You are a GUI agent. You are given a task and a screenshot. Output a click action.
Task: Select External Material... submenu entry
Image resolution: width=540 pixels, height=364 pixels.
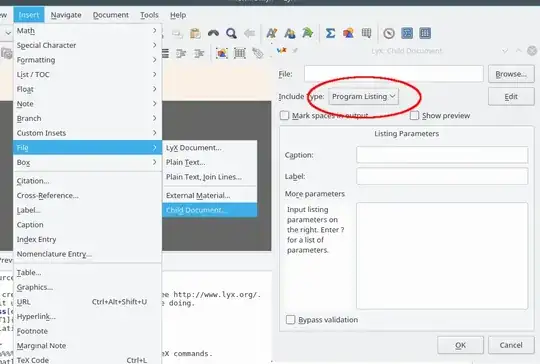[x=210, y=196]
